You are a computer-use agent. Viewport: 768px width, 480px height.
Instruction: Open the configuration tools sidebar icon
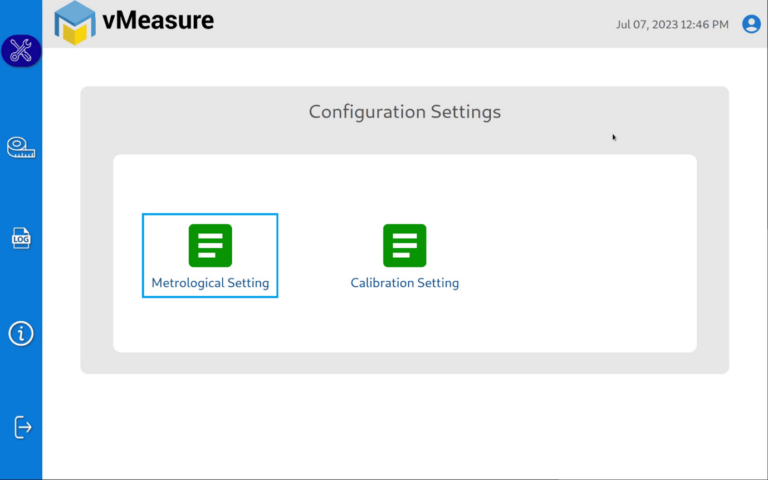coord(21,50)
